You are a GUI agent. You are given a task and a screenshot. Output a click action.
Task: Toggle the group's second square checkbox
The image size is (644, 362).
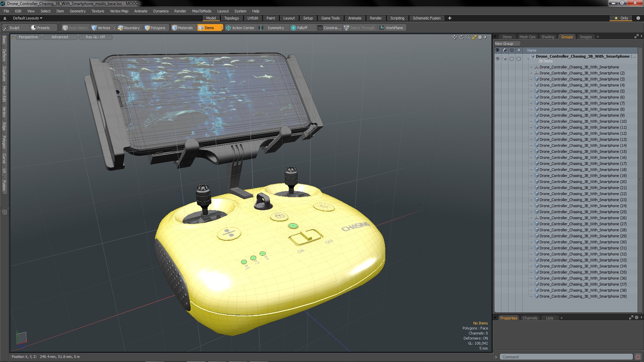pyautogui.click(x=519, y=59)
